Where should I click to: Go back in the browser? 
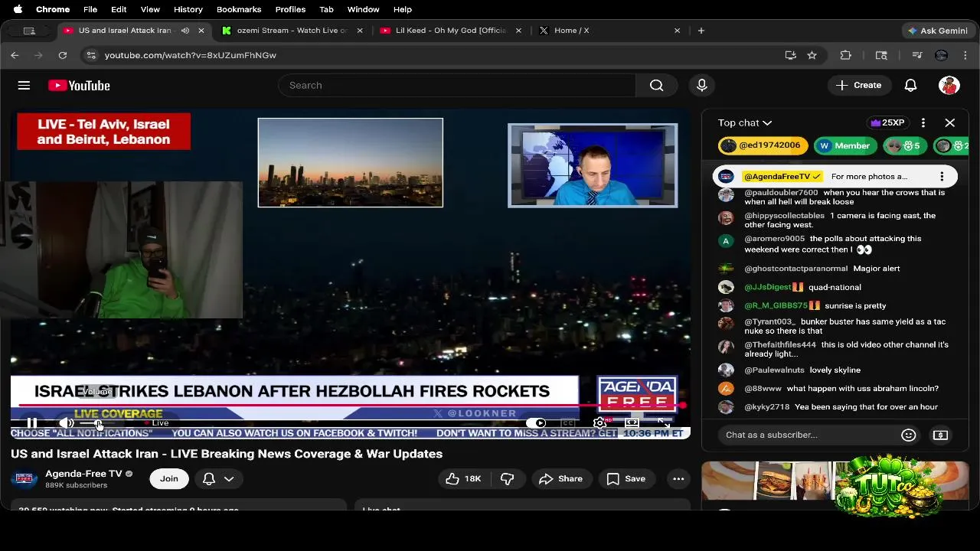pos(15,55)
